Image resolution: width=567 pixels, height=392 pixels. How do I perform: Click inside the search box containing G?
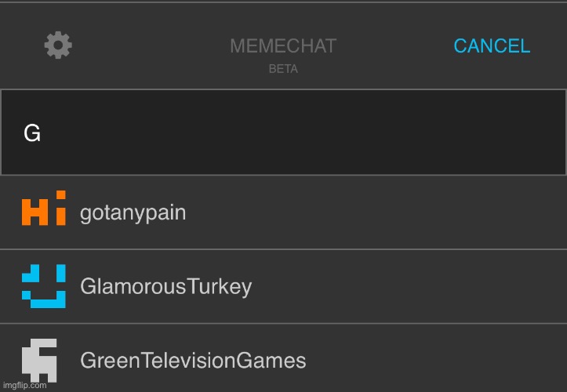(284, 132)
